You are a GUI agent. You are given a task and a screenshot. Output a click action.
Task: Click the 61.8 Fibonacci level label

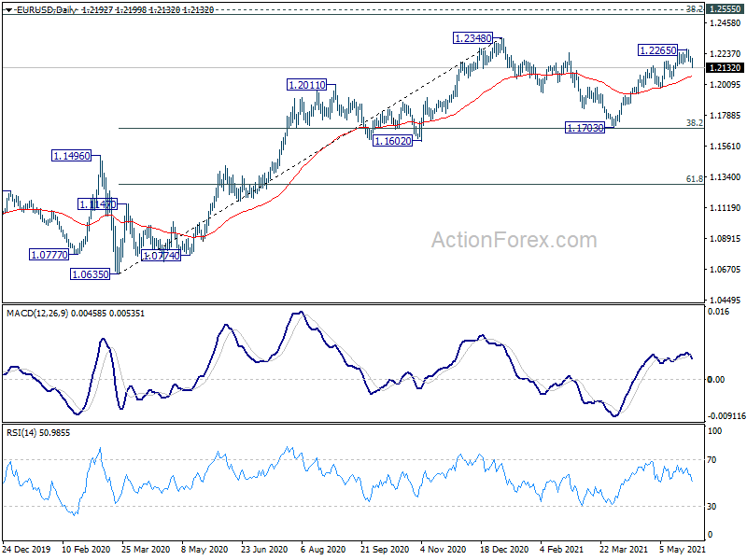tap(694, 178)
